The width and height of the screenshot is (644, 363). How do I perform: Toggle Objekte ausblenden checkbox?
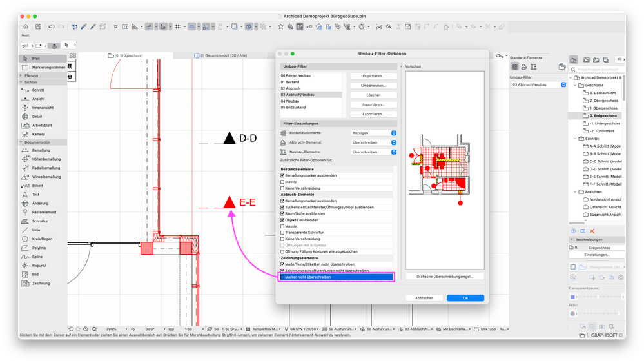(282, 220)
